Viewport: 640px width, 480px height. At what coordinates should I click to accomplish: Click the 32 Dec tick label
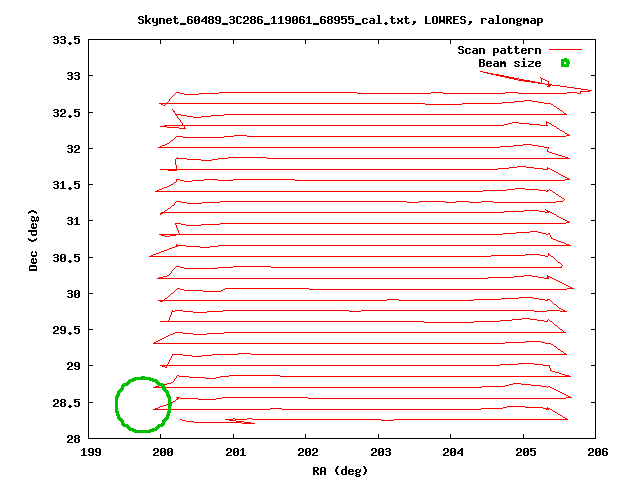click(73, 149)
